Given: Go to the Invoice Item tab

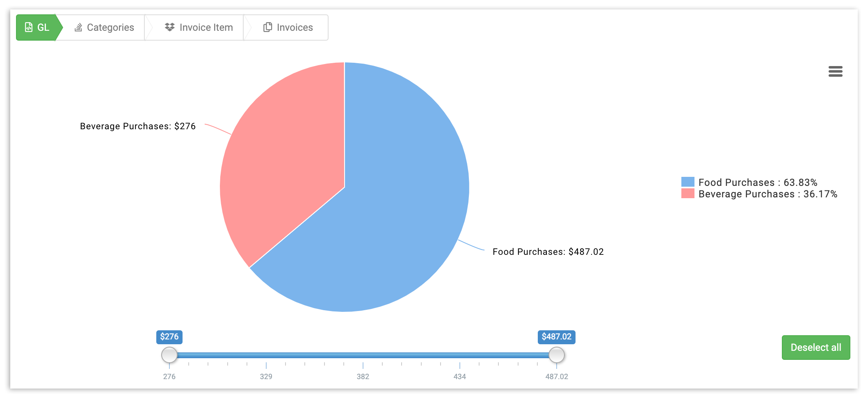Looking at the screenshot, I should pos(199,27).
